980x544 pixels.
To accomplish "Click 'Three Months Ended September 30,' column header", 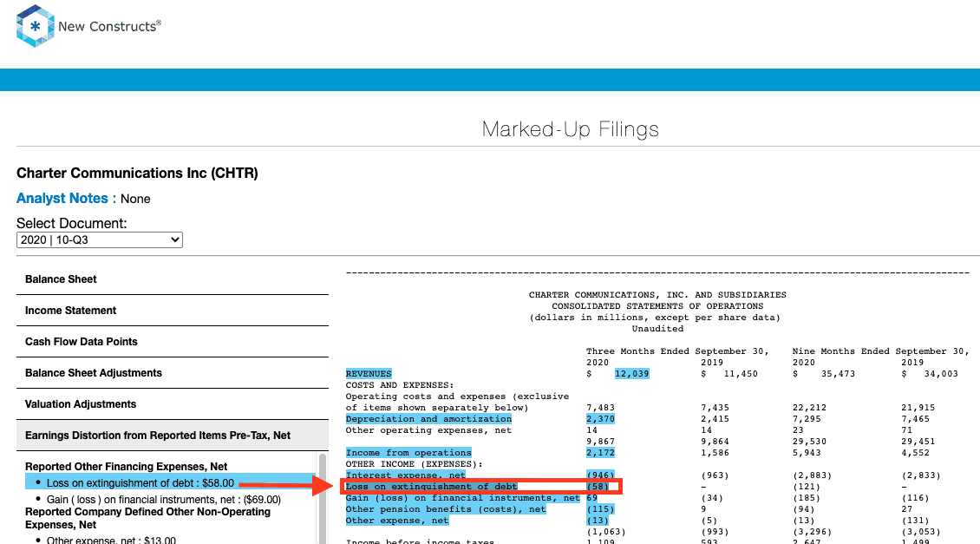I will tap(677, 351).
